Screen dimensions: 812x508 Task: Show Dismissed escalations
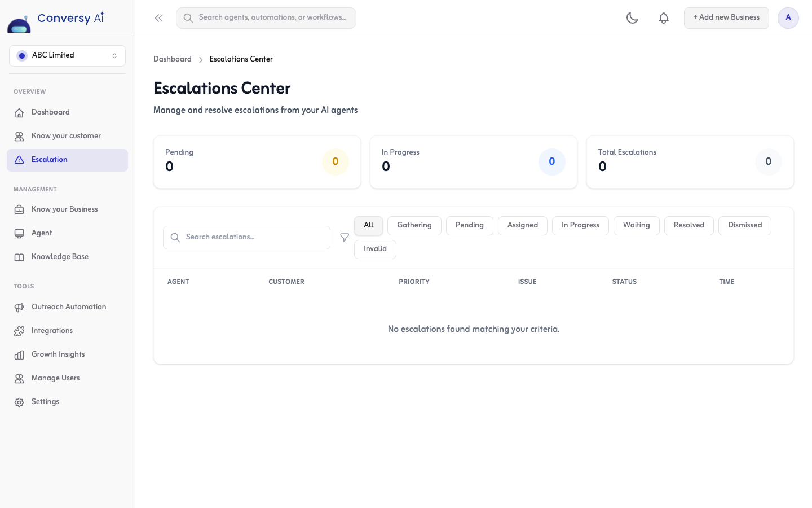(x=745, y=225)
